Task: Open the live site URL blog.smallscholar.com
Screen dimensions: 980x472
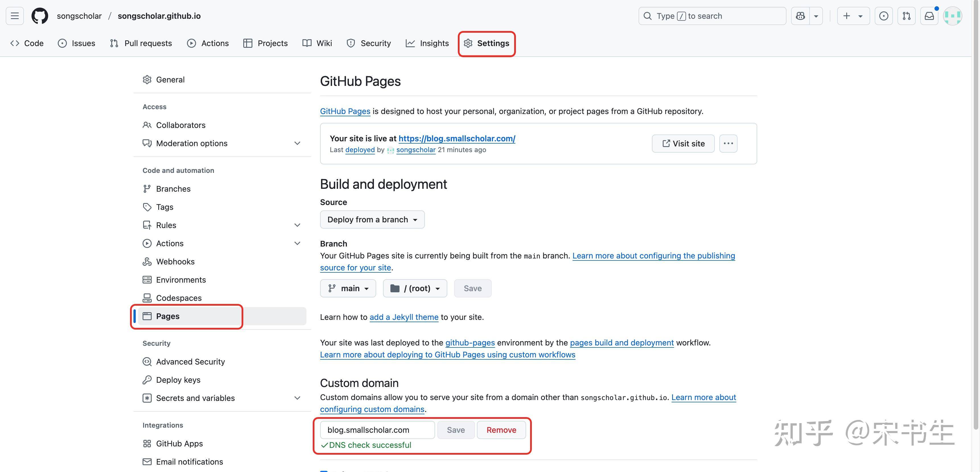Action: click(x=457, y=139)
